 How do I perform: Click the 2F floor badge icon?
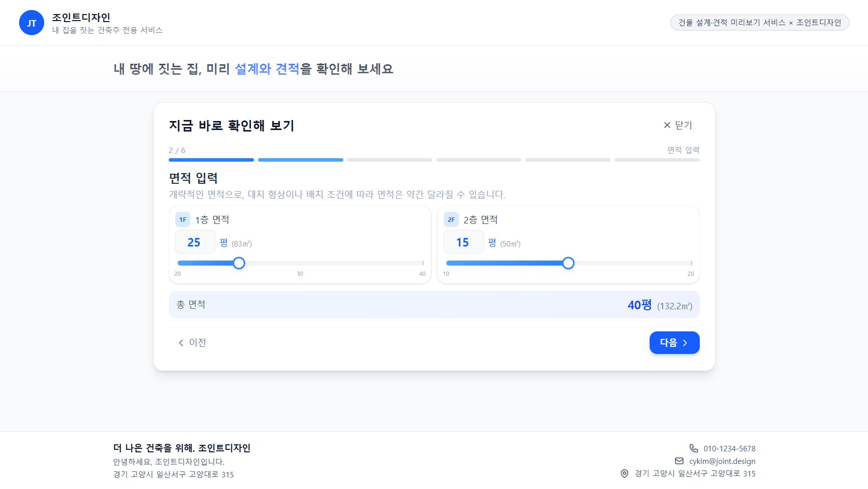coord(451,219)
